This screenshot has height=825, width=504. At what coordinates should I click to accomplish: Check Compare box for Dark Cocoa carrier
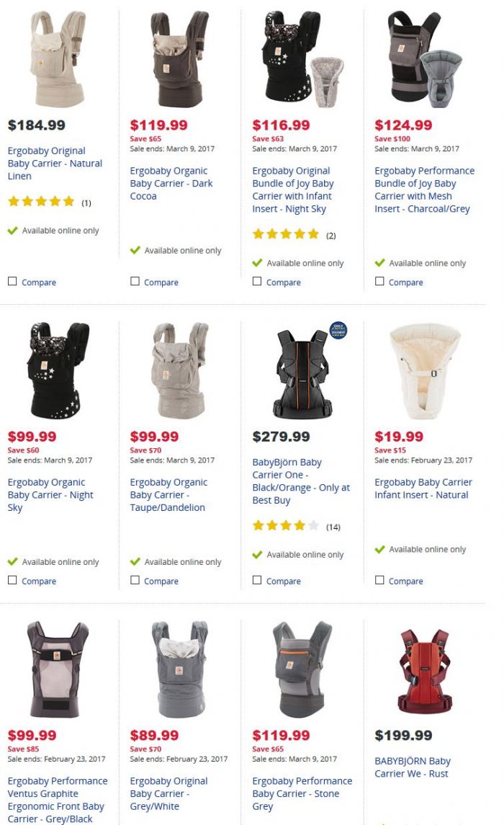(x=135, y=282)
